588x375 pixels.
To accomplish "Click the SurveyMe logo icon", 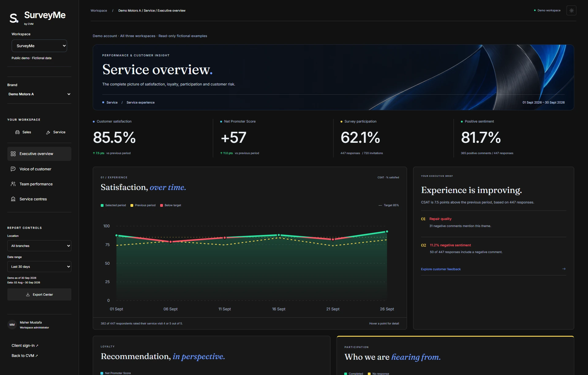I will coord(14,18).
